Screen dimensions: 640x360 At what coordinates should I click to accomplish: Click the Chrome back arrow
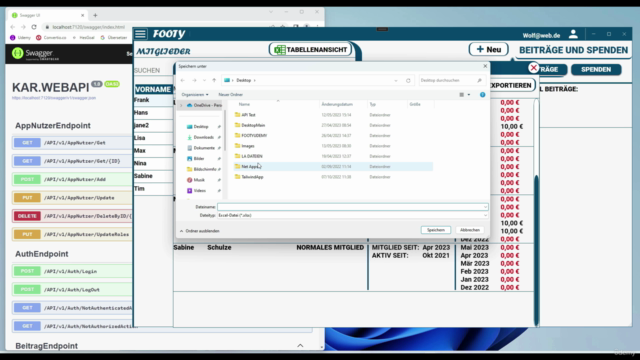pyautogui.click(x=13, y=27)
